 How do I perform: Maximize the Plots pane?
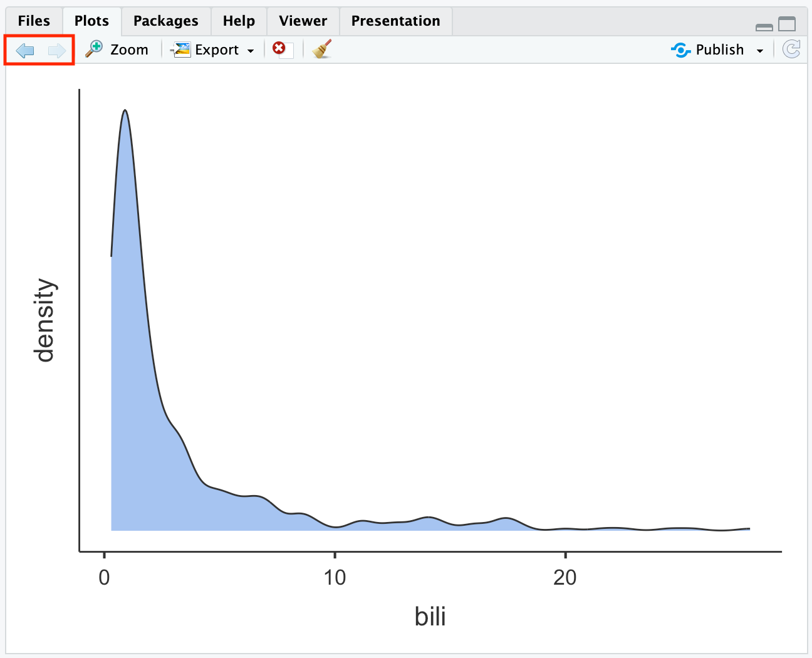pos(787,24)
